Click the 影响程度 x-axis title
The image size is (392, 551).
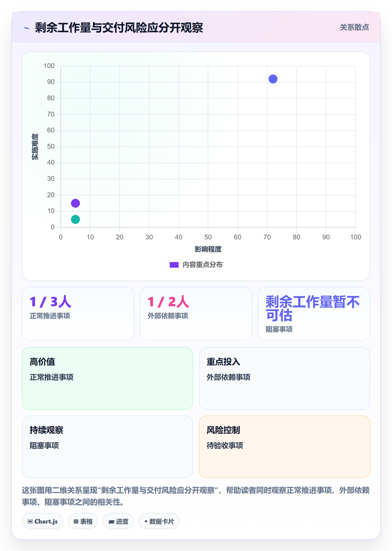(x=208, y=249)
